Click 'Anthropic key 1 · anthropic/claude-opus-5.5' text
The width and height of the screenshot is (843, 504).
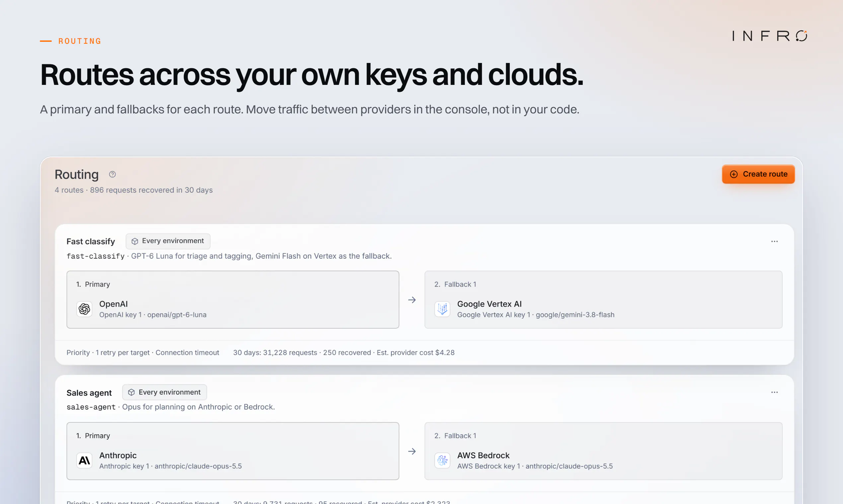click(170, 466)
